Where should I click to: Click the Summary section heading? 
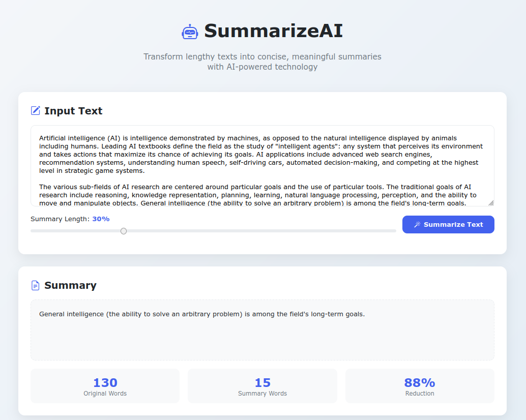tap(70, 285)
